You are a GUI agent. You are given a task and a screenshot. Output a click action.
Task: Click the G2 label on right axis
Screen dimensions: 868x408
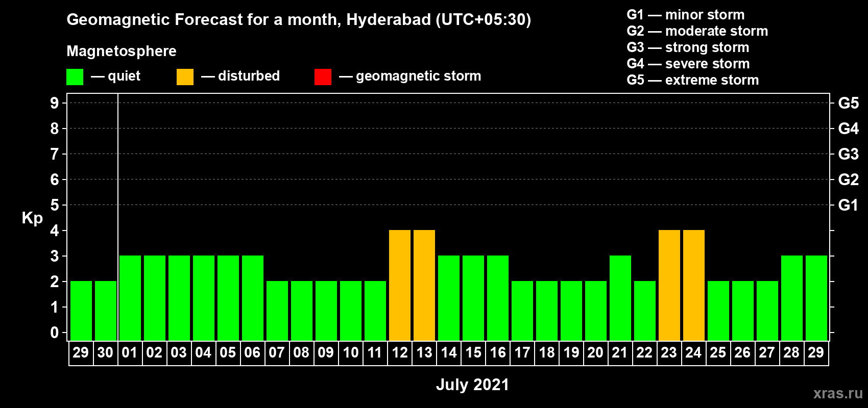(849, 180)
